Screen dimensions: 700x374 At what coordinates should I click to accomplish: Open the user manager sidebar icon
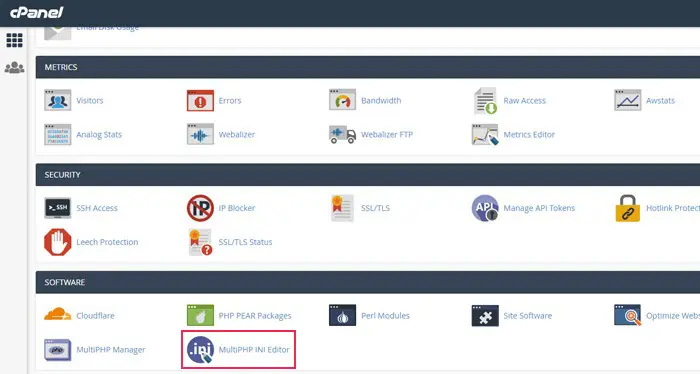tap(14, 68)
